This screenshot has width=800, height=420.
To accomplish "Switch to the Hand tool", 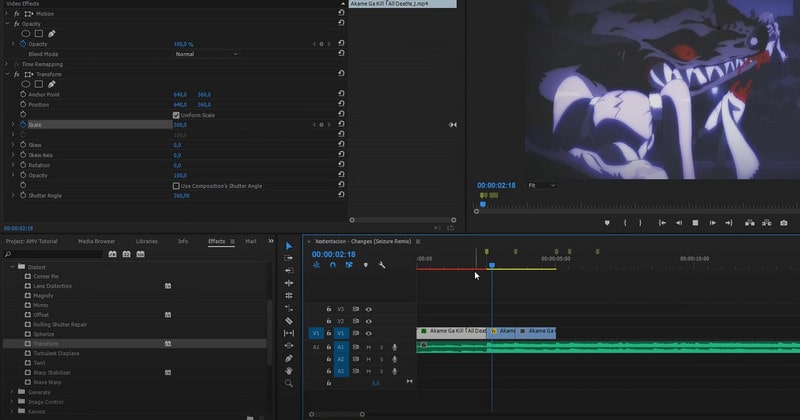I will [x=289, y=370].
